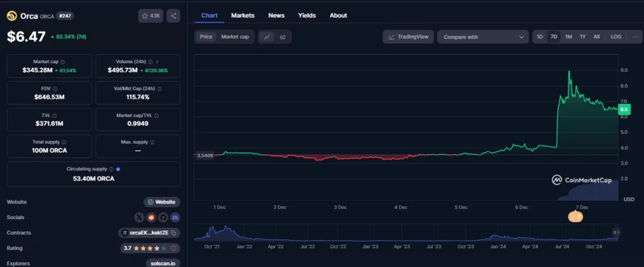This screenshot has height=267, width=644.
Task: Open the News tab
Action: 277,15
